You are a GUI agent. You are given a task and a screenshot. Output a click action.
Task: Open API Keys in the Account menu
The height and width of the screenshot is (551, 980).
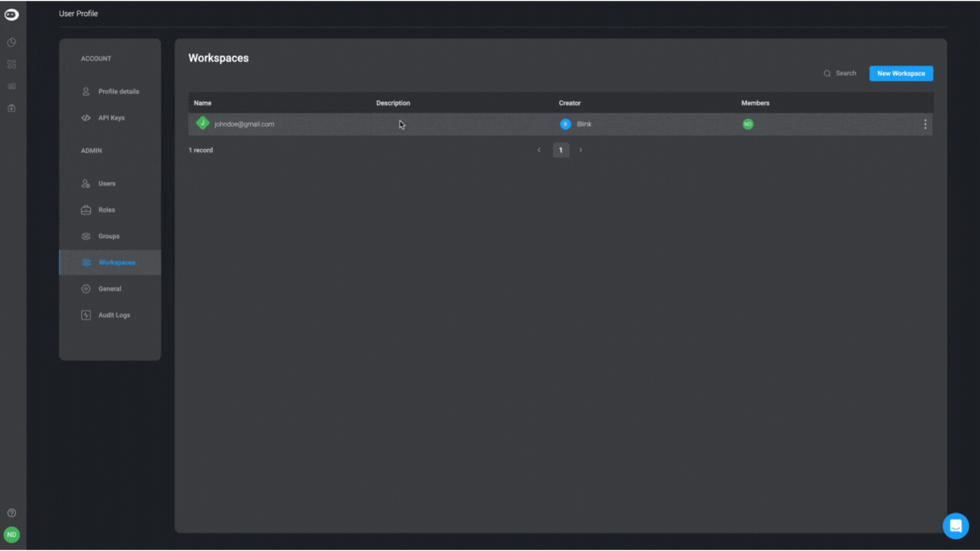point(110,118)
